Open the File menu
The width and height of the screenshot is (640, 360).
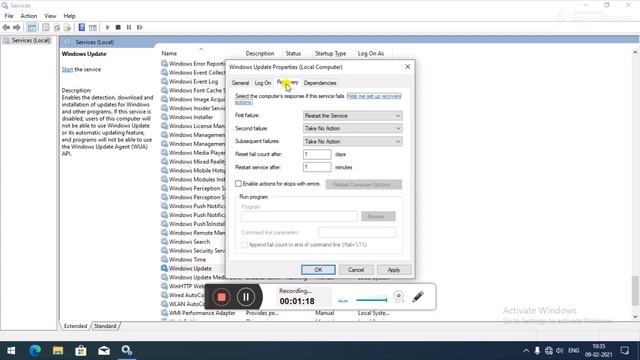pyautogui.click(x=9, y=16)
